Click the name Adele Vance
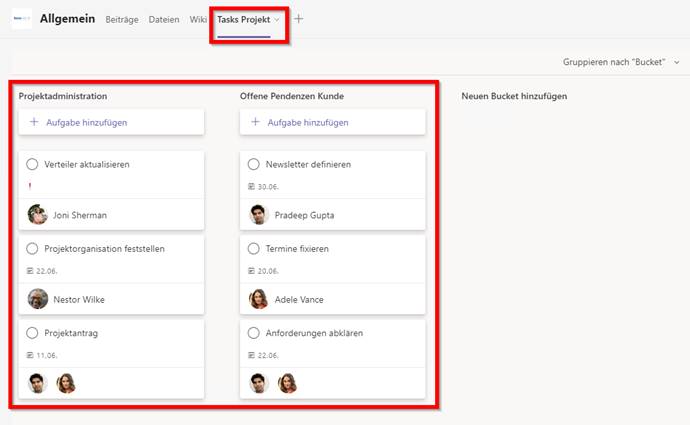This screenshot has height=425, width=690. (299, 300)
